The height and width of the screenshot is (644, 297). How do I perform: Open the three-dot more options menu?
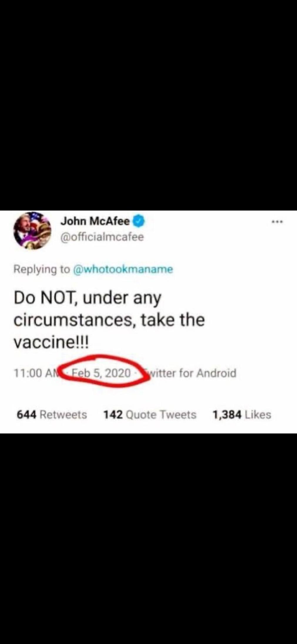pyautogui.click(x=277, y=222)
